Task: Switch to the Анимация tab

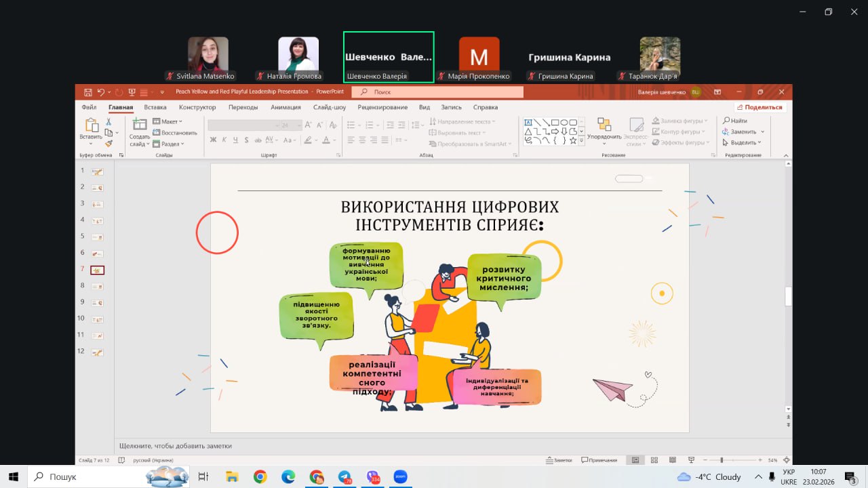Action: (285, 107)
